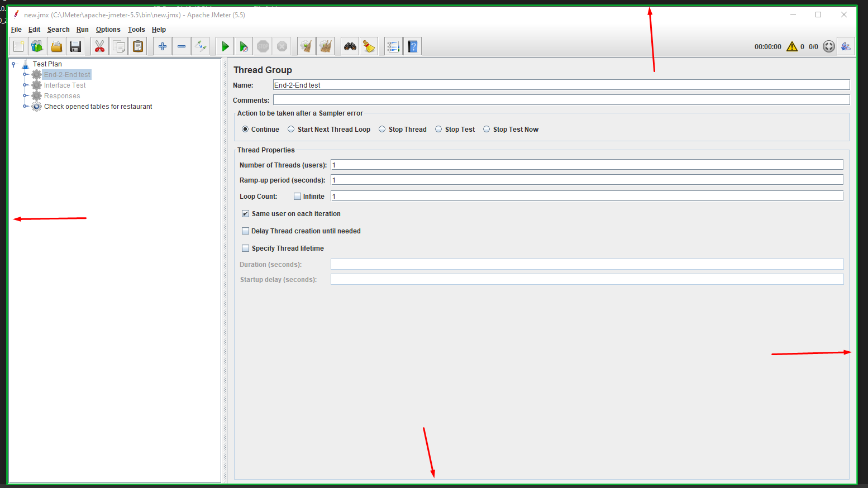
Task: Clear All results with double broom icon
Action: pos(325,46)
